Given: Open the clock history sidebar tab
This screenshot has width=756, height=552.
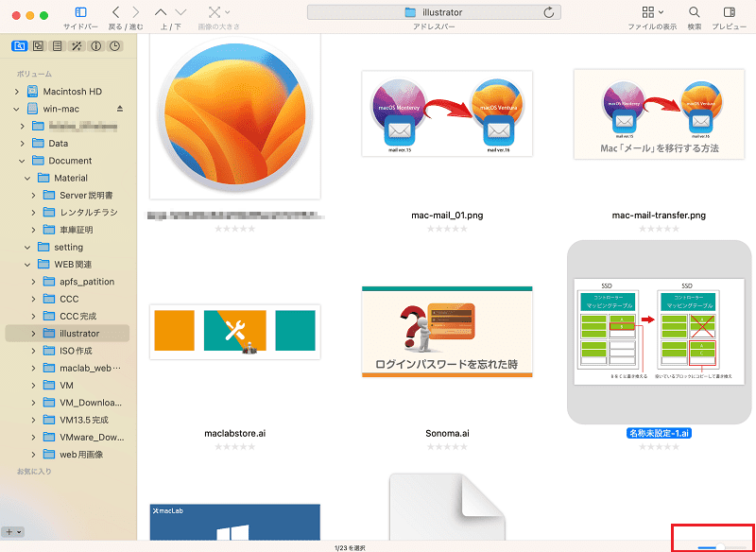Looking at the screenshot, I should [x=114, y=46].
